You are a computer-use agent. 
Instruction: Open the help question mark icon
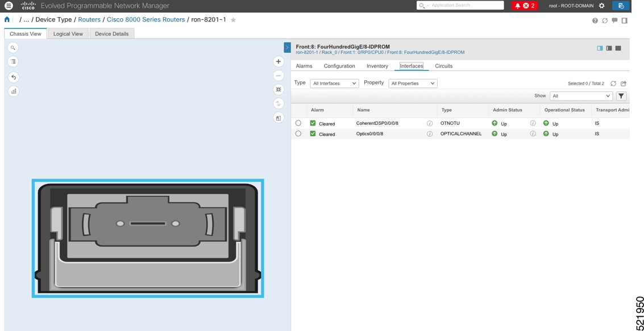click(x=595, y=20)
